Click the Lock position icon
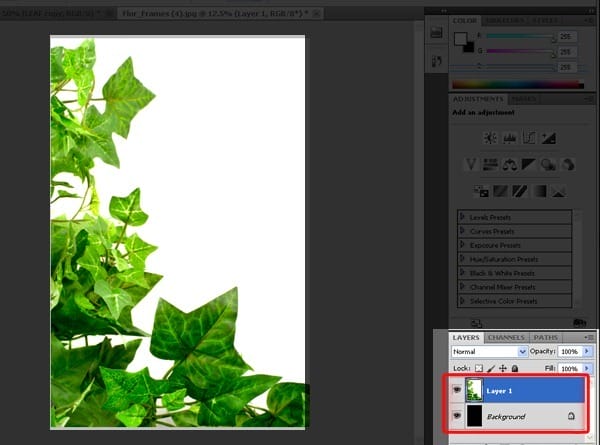Screen dimensions: 600x445 click(503, 368)
